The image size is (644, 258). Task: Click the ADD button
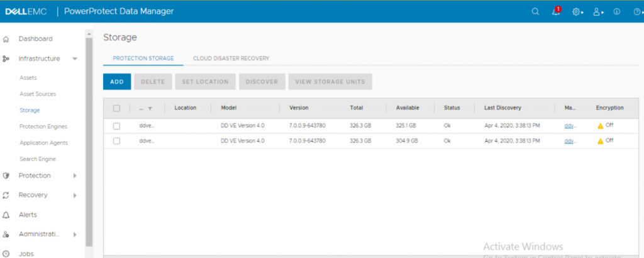(x=117, y=82)
